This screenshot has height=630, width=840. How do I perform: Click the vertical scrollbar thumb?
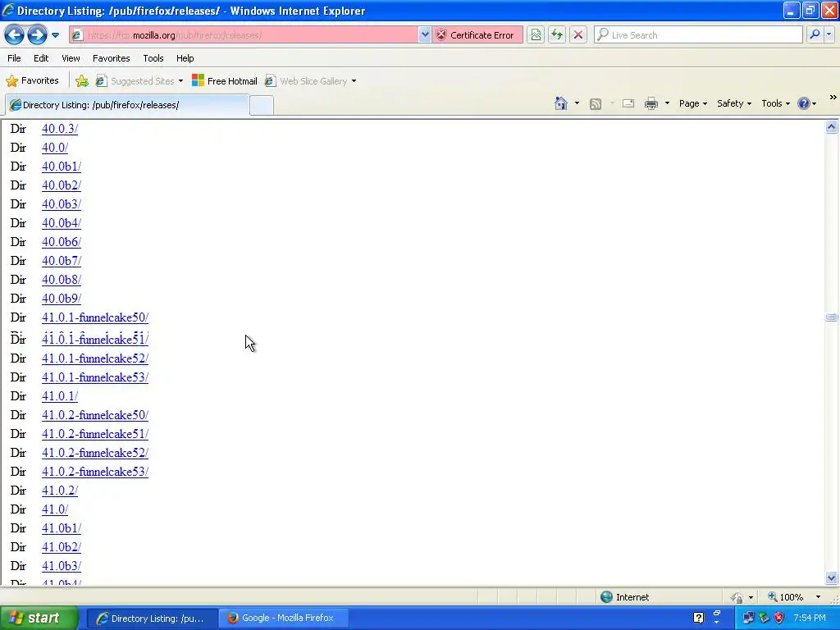click(x=832, y=317)
